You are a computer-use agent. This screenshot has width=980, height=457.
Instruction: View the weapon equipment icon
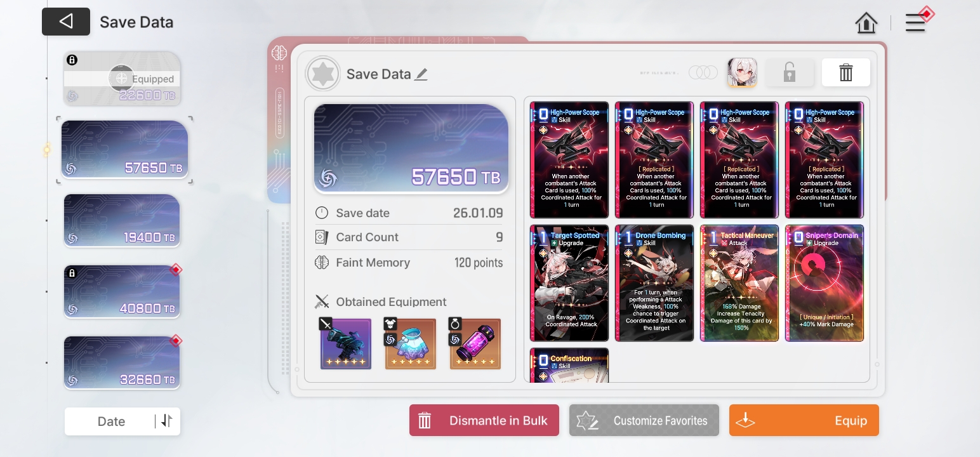point(345,344)
